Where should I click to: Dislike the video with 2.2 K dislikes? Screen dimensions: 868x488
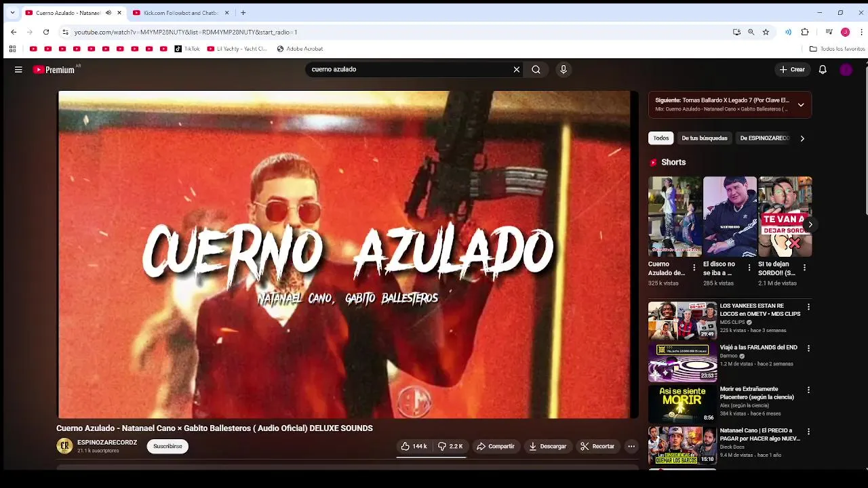click(450, 446)
